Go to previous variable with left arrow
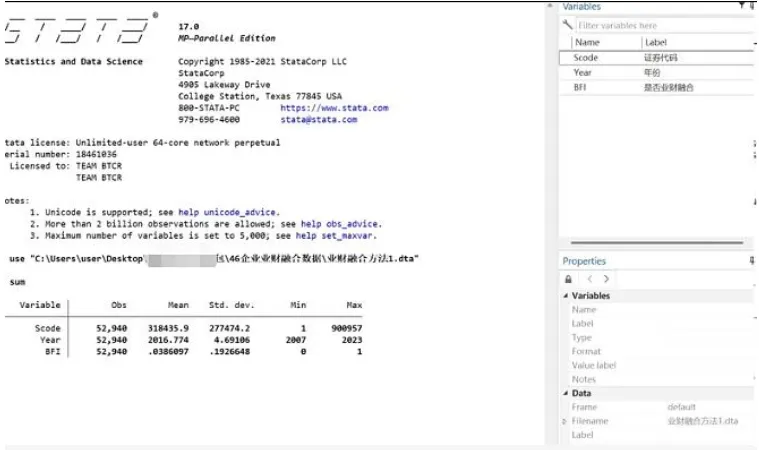This screenshot has width=759, height=450. click(x=590, y=279)
